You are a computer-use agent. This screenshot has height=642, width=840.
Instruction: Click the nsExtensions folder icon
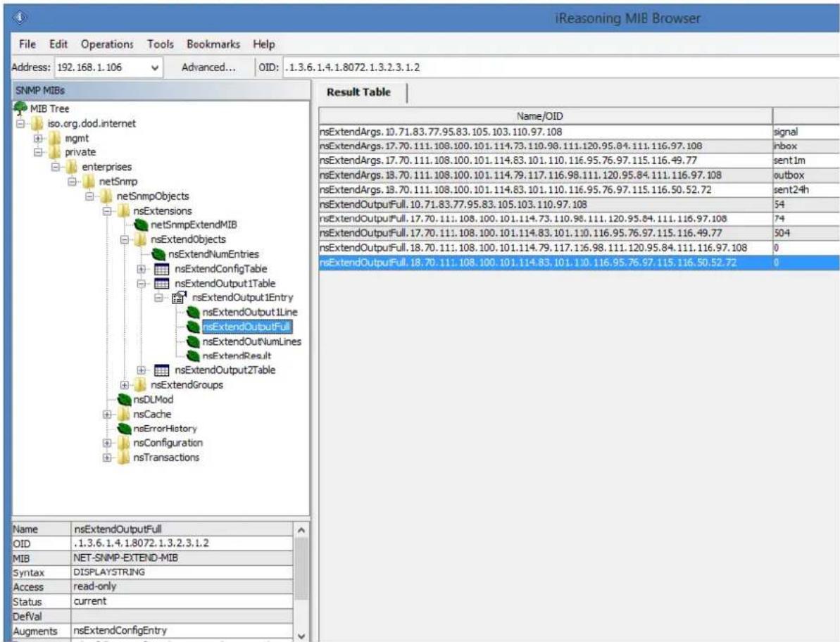(123, 211)
